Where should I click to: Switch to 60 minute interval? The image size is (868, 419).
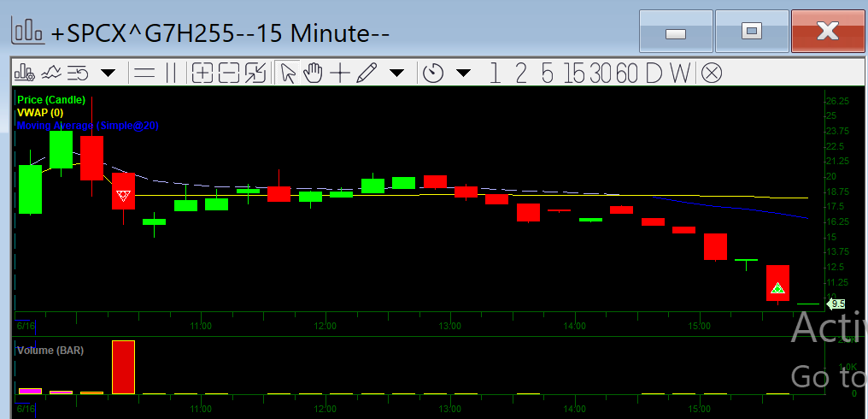click(x=627, y=73)
